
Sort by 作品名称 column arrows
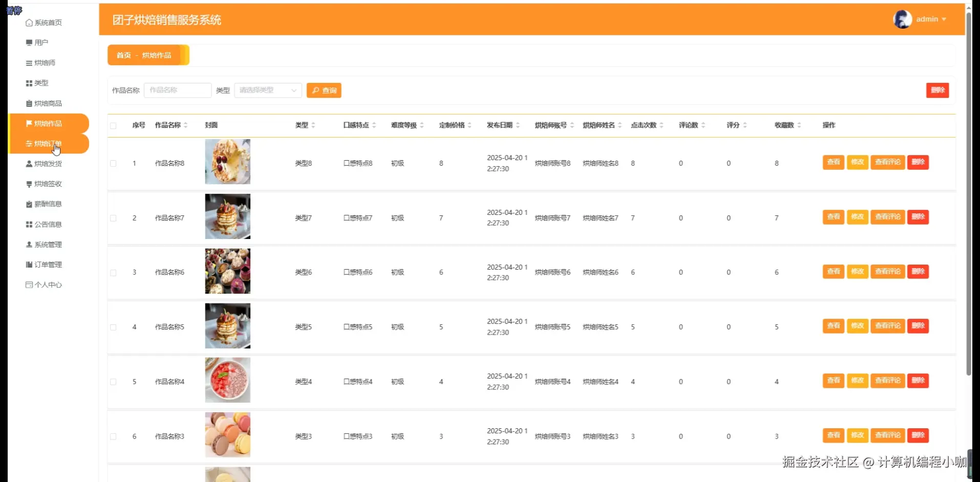[x=186, y=125]
